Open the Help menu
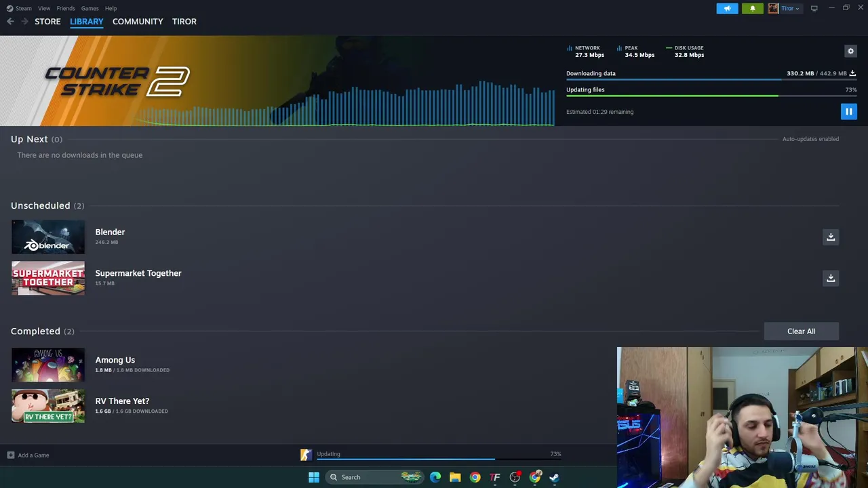Image resolution: width=868 pixels, height=488 pixels. 111,8
